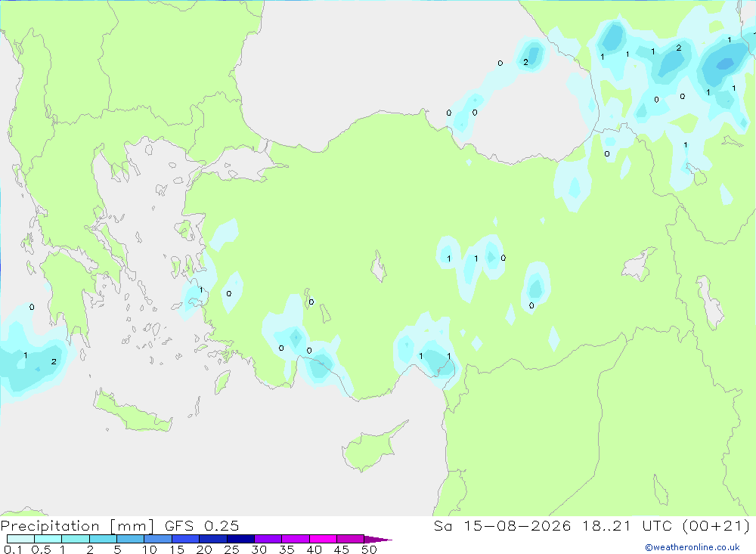Click the '20' legend scale label
The height and width of the screenshot is (554, 756).
point(204,549)
